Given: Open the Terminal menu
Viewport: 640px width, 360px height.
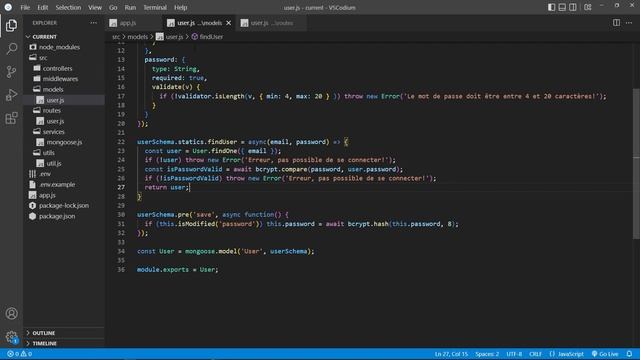Looking at the screenshot, I should coord(155,7).
